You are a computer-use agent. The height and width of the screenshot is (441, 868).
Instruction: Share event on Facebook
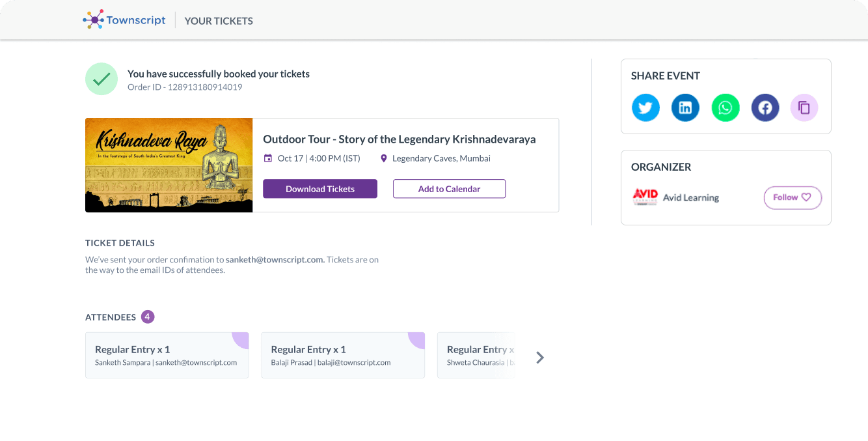[765, 107]
